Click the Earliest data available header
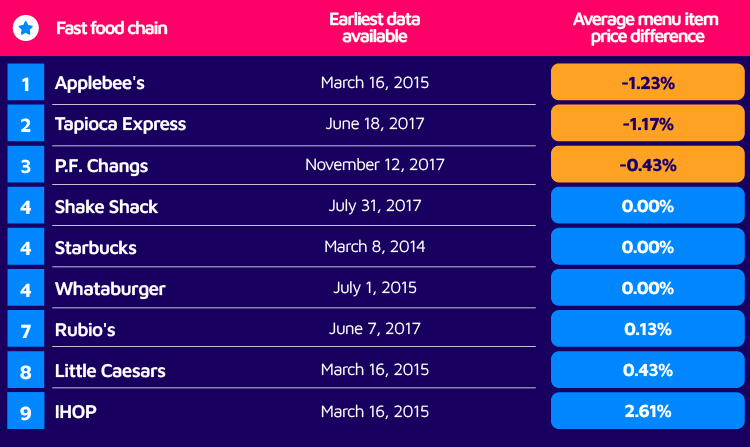This screenshot has height=447, width=750. pyautogui.click(x=375, y=28)
